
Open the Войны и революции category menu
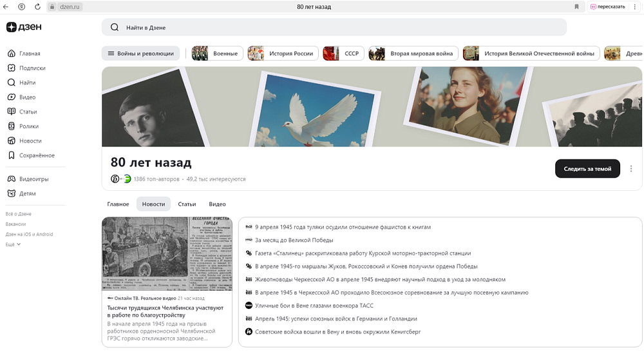(140, 54)
